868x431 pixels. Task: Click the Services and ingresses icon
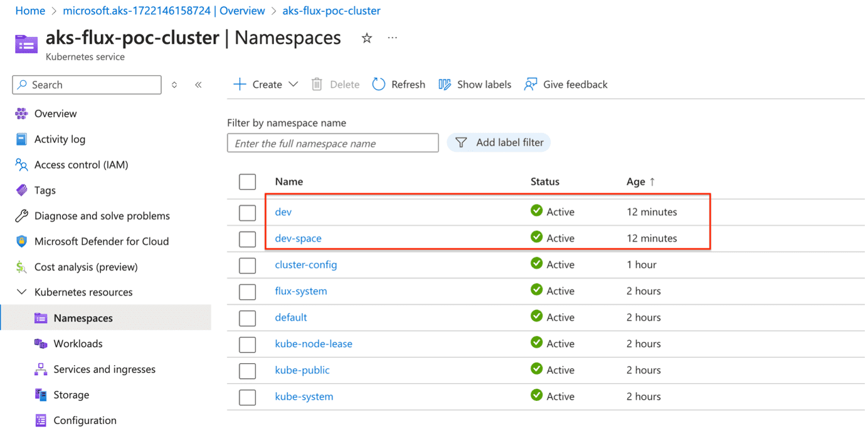pos(41,370)
